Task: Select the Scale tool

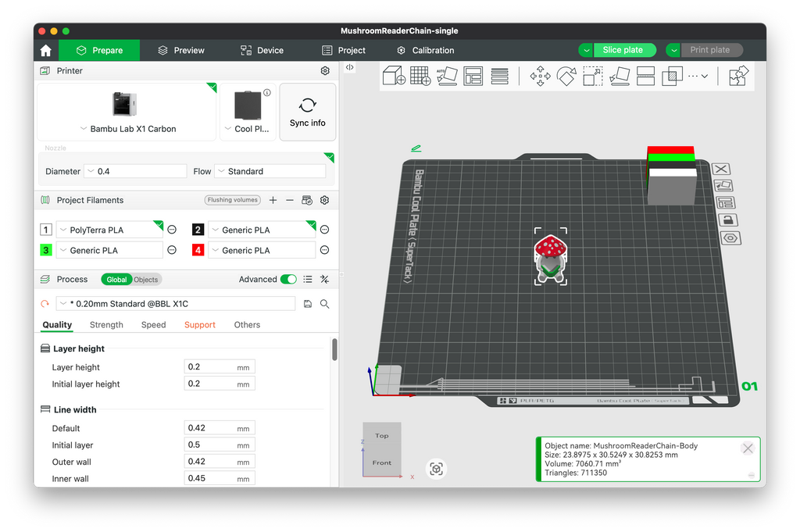Action: coord(593,76)
